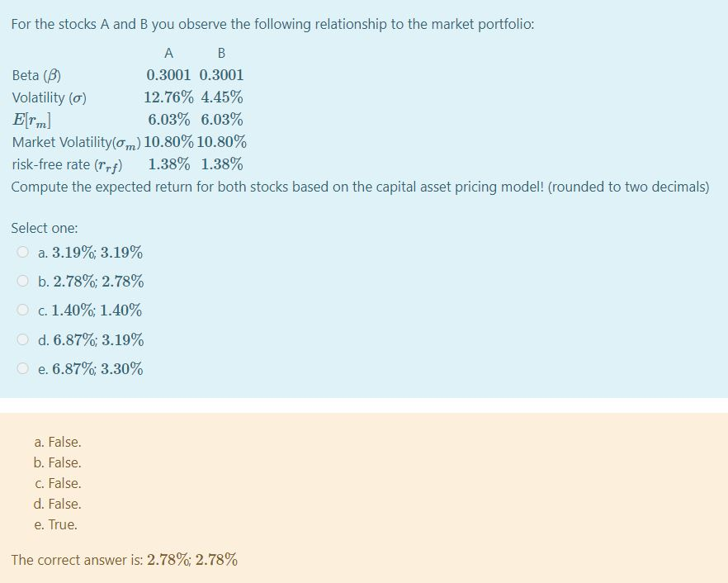This screenshot has width=728, height=583.
Task: Click the answer label 6.87%; 3.30%
Action: click(92, 369)
